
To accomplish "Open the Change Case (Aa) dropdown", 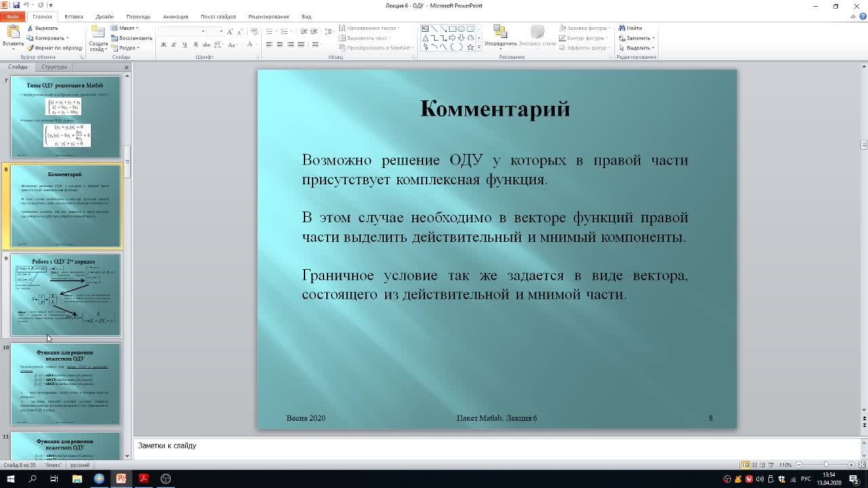I will pyautogui.click(x=233, y=45).
